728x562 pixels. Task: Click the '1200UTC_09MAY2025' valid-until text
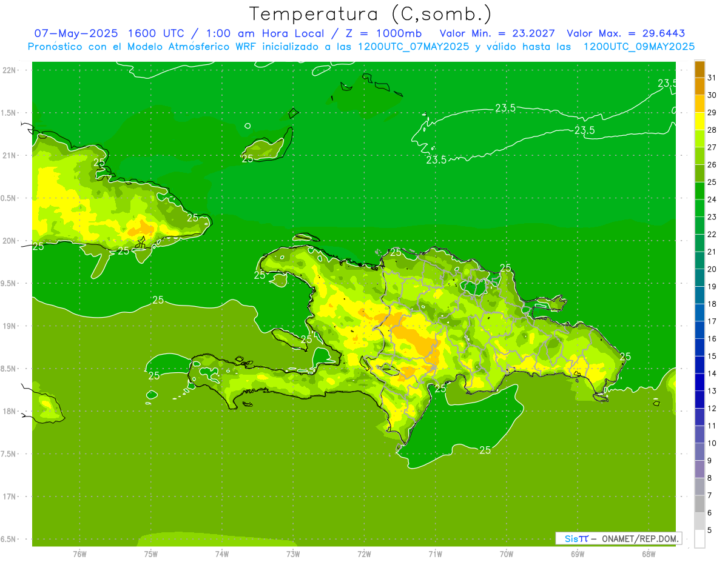tap(639, 46)
